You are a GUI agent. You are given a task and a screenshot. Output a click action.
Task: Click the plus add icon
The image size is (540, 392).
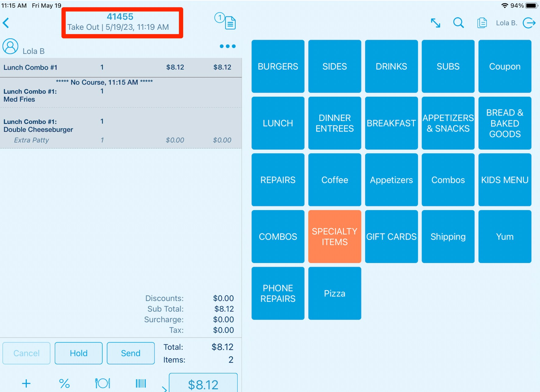click(26, 383)
